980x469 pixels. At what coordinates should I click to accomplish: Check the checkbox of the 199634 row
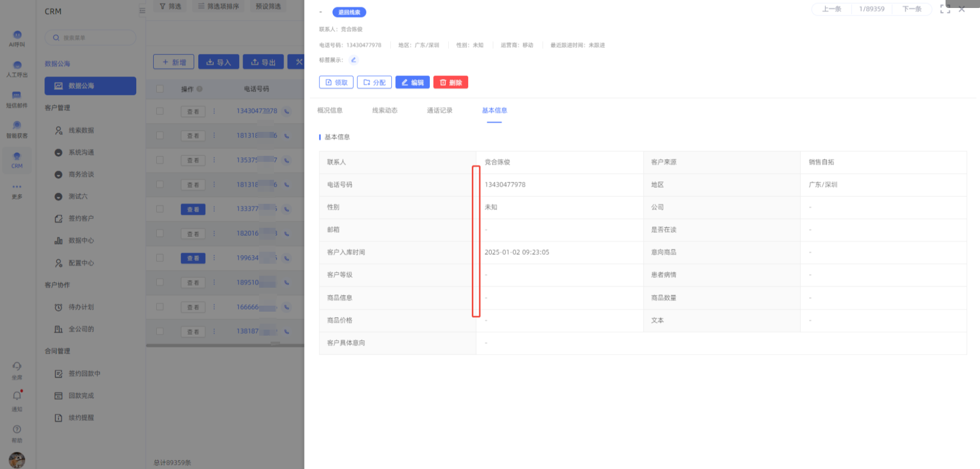(160, 258)
